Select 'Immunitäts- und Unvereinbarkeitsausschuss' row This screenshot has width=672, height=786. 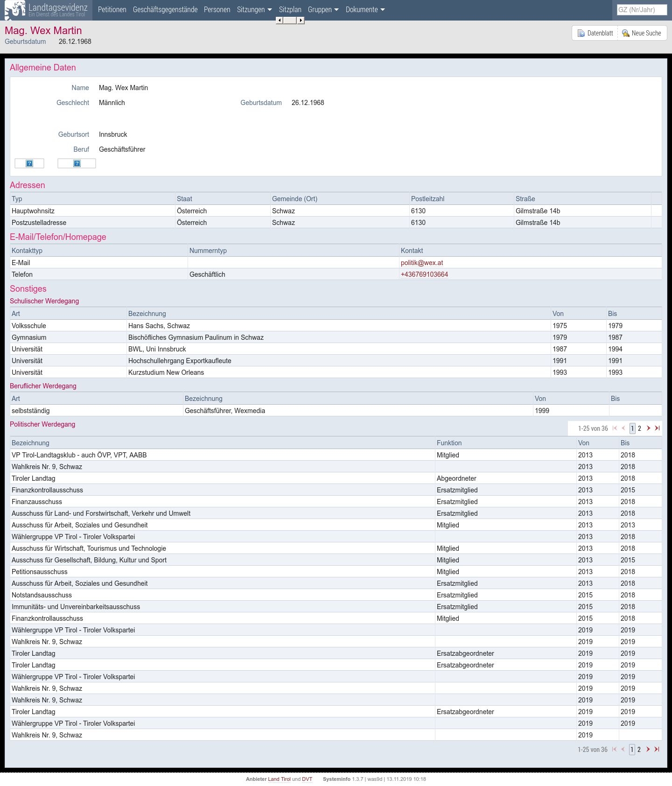(336, 607)
